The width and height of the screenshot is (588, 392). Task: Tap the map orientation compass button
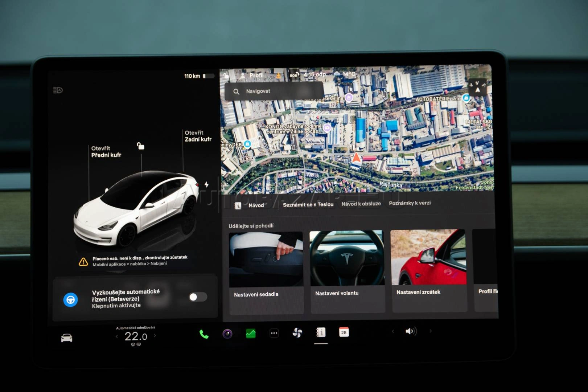point(477,87)
